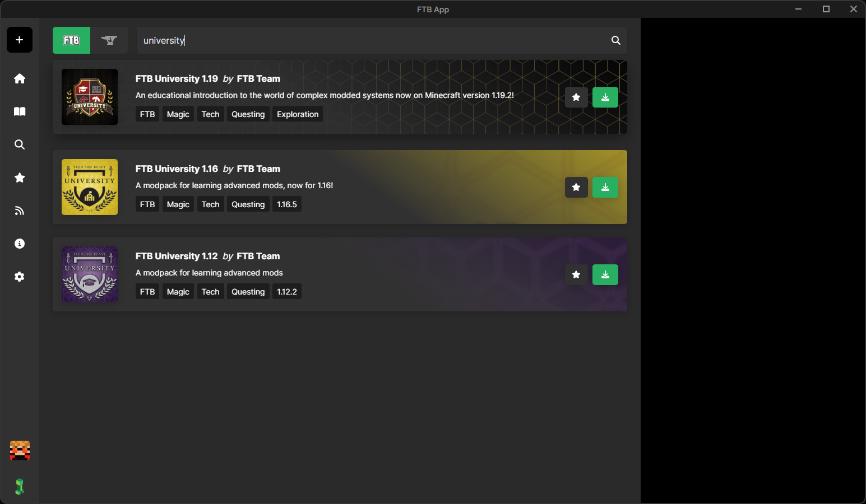Image resolution: width=866 pixels, height=504 pixels.
Task: Open the info circle icon in sidebar
Action: click(20, 244)
